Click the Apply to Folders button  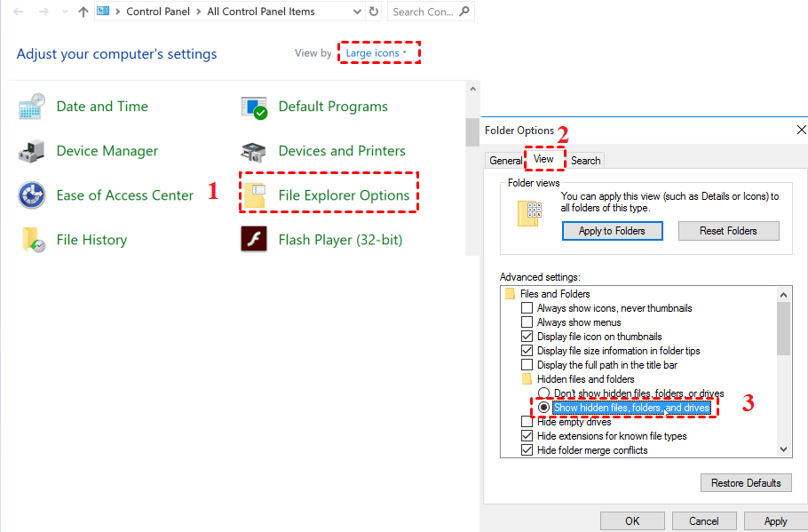click(x=612, y=230)
